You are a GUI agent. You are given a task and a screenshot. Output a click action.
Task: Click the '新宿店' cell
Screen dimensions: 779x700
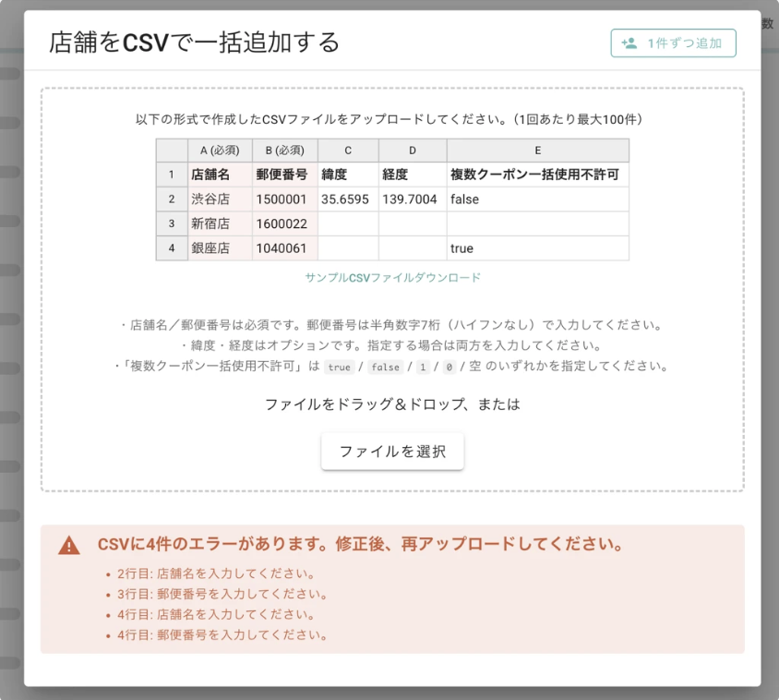coord(220,223)
